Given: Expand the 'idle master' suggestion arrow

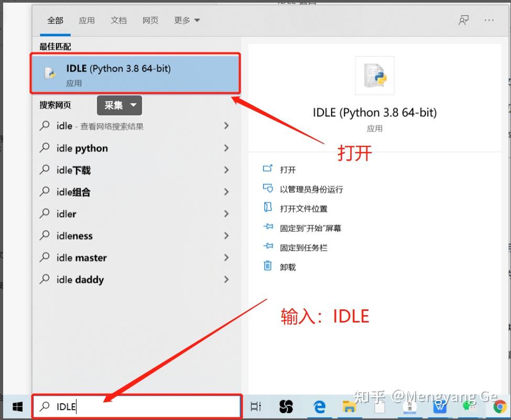Looking at the screenshot, I should 226,258.
